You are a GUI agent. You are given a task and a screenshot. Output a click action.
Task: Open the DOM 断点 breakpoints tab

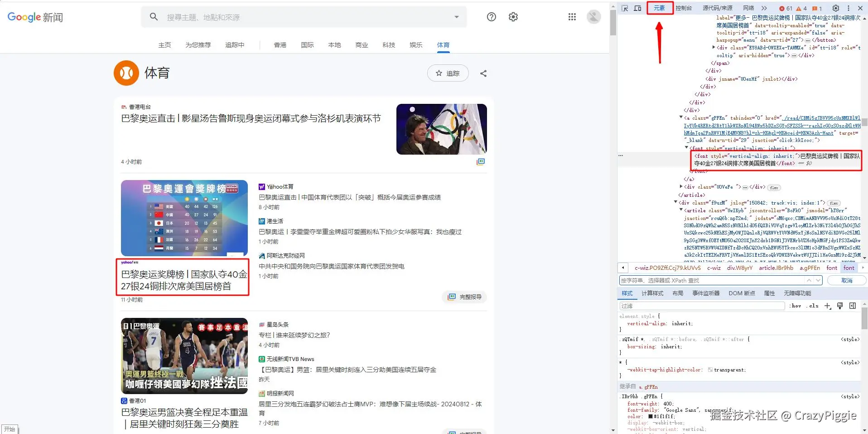tap(742, 293)
